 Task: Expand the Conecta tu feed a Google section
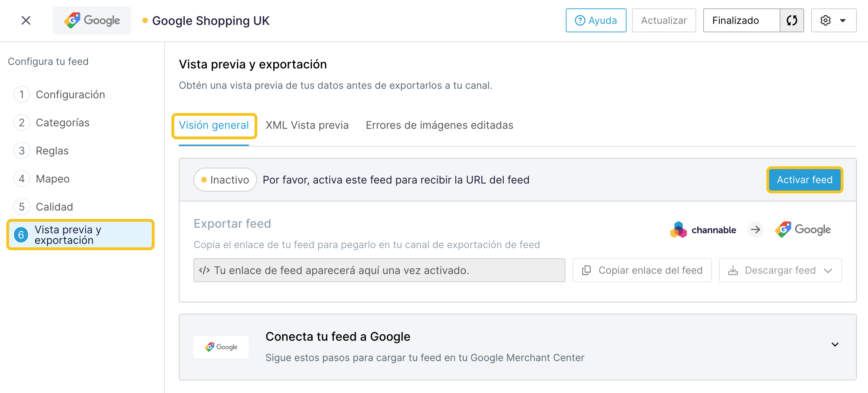(835, 345)
